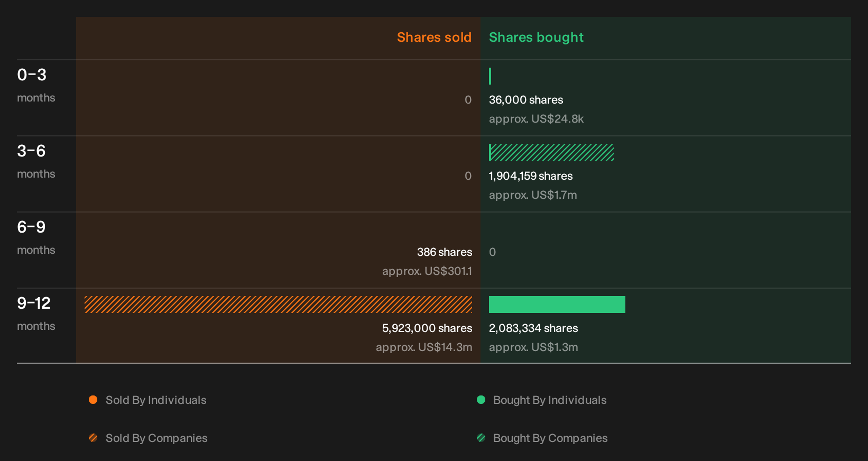Select the 'Sold By Companies' legend label
868x461 pixels.
[x=156, y=438]
